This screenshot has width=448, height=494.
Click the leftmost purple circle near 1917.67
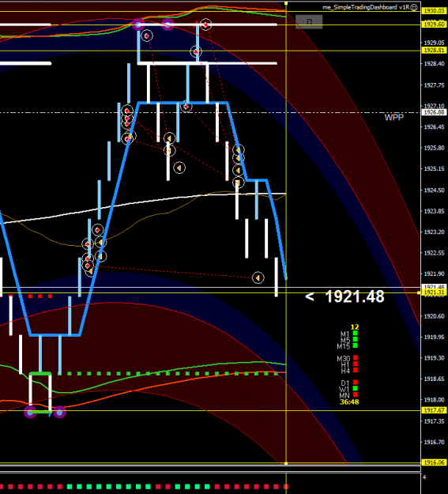click(30, 412)
